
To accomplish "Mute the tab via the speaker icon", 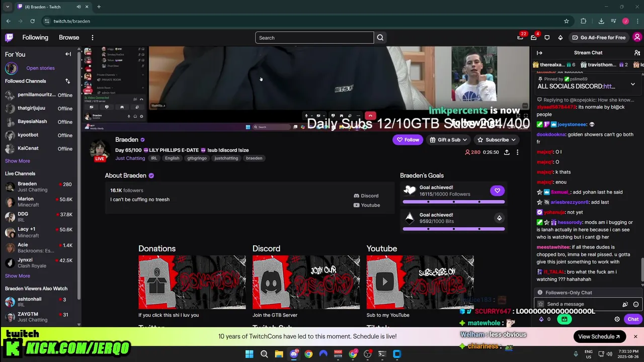I will (79, 7).
